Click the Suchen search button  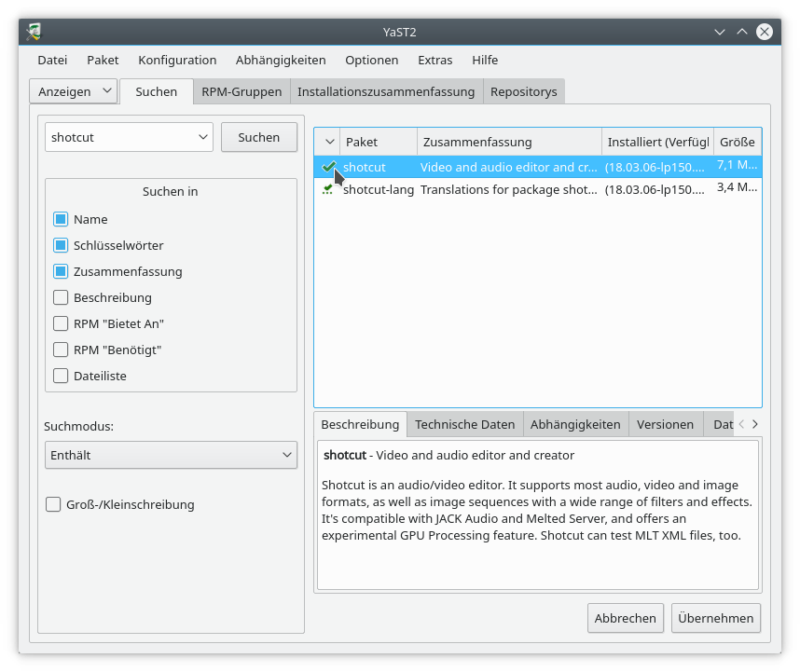coord(259,137)
